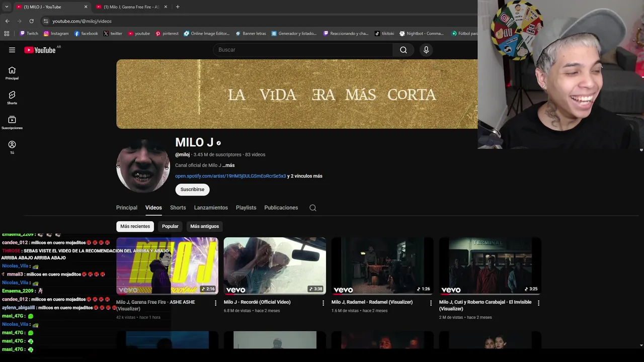Click the La Vida Era Más Corta banner

point(297,94)
